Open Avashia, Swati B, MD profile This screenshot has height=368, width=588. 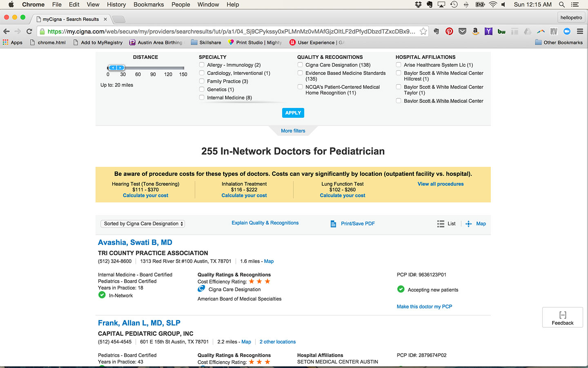point(135,242)
